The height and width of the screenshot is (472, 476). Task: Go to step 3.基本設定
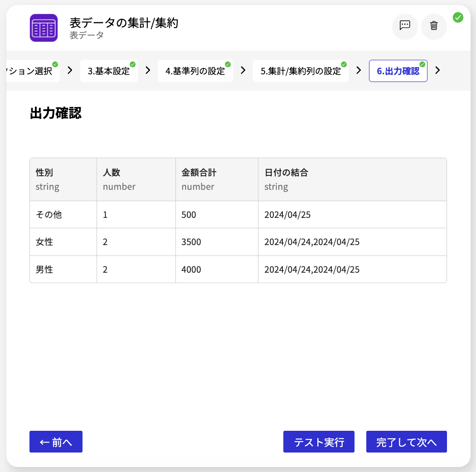coord(109,71)
